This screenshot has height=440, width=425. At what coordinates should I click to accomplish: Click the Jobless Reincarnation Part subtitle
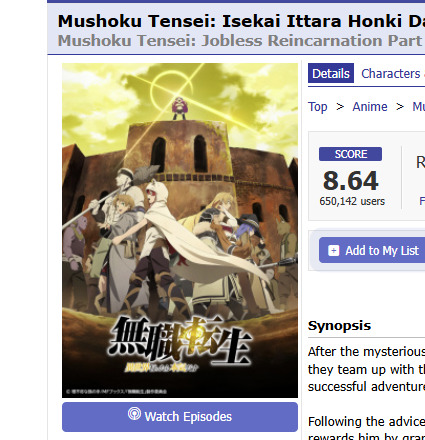pos(241,41)
